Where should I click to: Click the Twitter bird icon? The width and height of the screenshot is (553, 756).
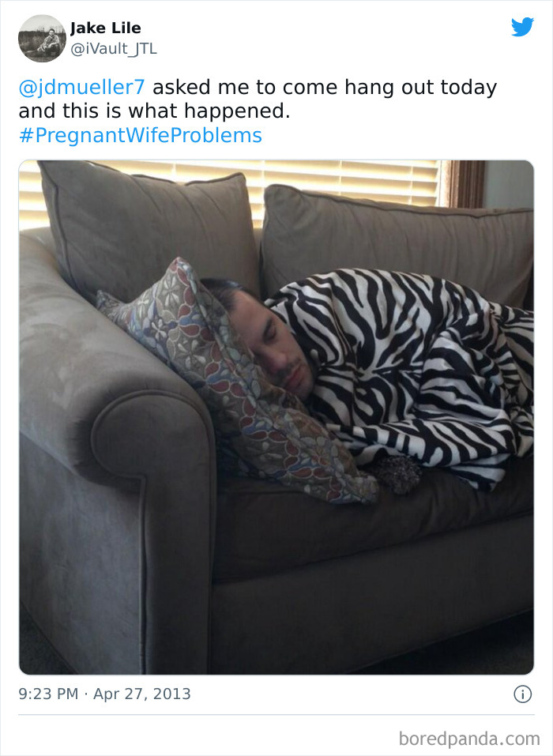pos(523,27)
